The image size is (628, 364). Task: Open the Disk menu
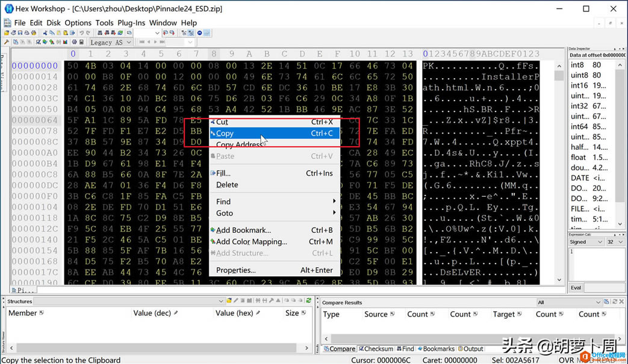(53, 23)
